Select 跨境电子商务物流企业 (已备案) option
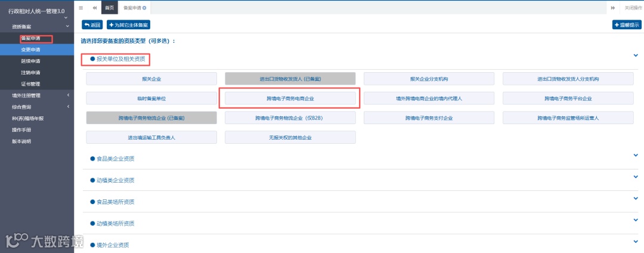Viewport: 644px width, 253px height. coord(151,118)
